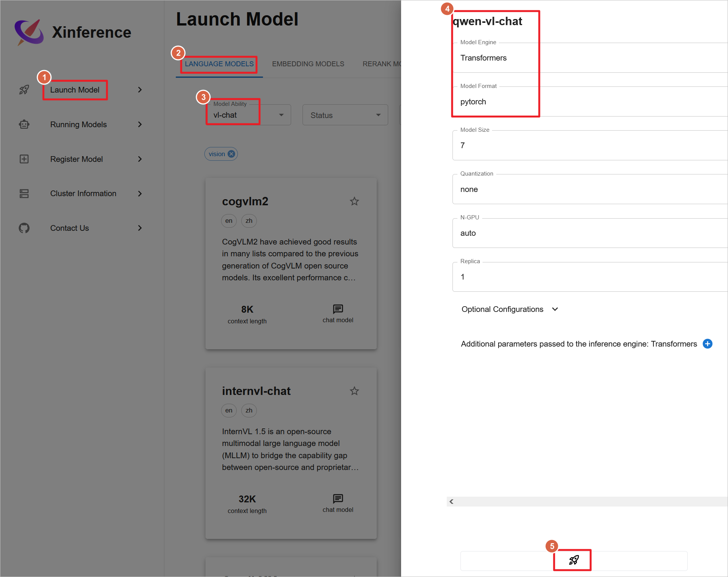Screen dimensions: 728x577
Task: Click the server icon beside Cluster Information
Action: click(x=24, y=193)
